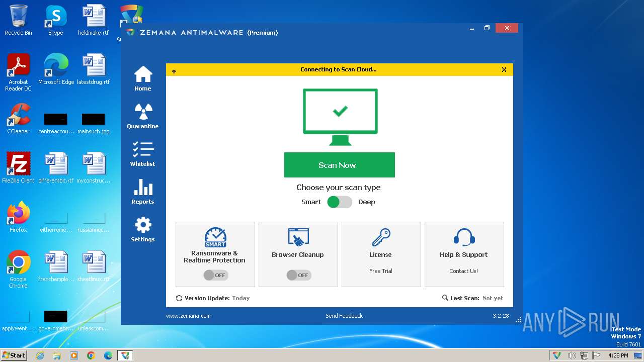
Task: Click the Zemana taskbar button
Action: point(125,355)
